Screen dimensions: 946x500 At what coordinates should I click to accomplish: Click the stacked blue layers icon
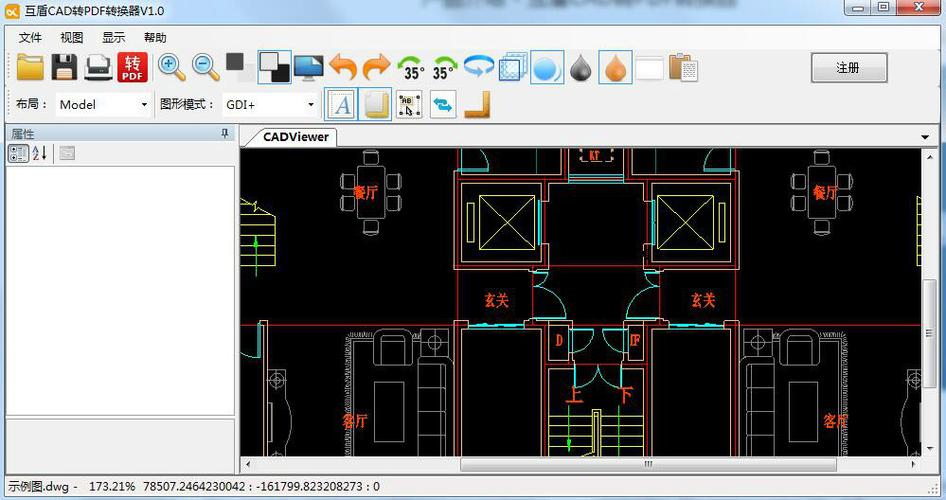click(513, 67)
